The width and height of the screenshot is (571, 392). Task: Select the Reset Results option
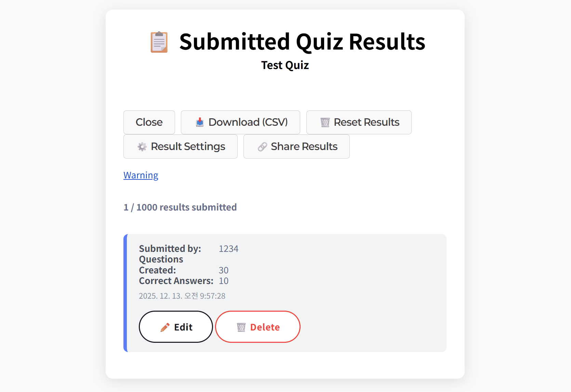(x=359, y=122)
